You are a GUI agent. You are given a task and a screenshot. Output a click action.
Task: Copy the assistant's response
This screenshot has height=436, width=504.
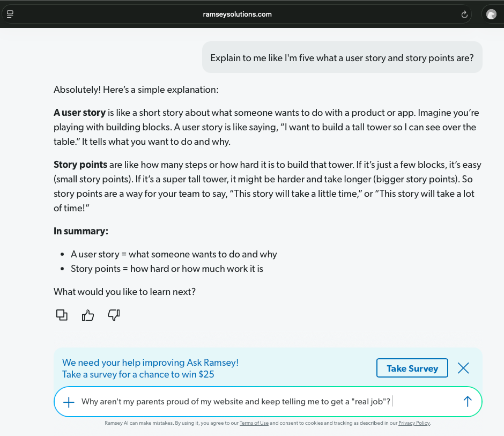62,315
